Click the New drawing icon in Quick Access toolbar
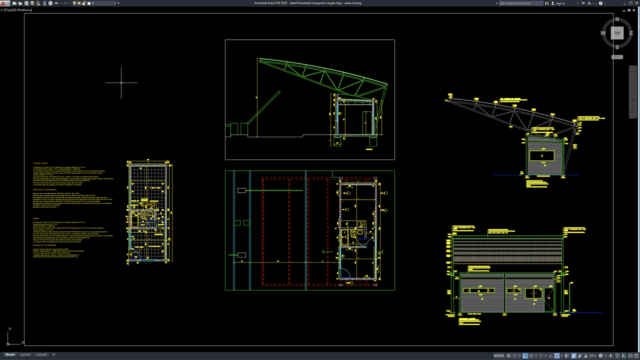This screenshot has width=640, height=360. (x=14, y=3)
